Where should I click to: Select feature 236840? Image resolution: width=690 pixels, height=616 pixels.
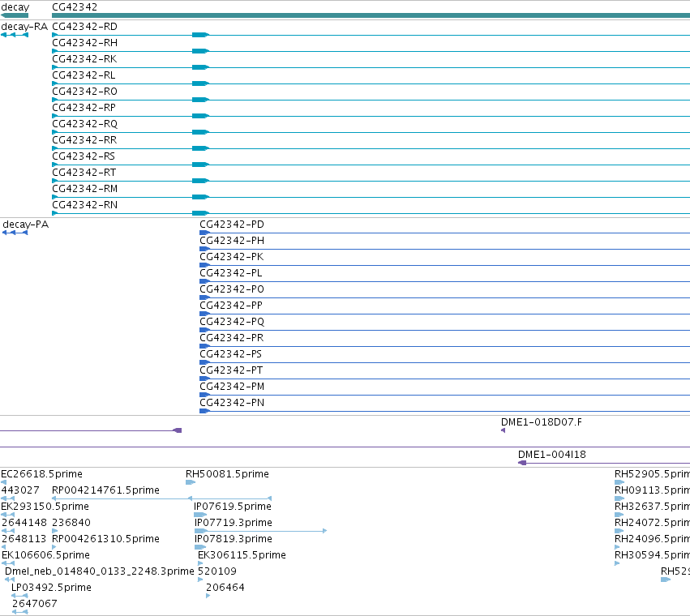tap(71, 523)
